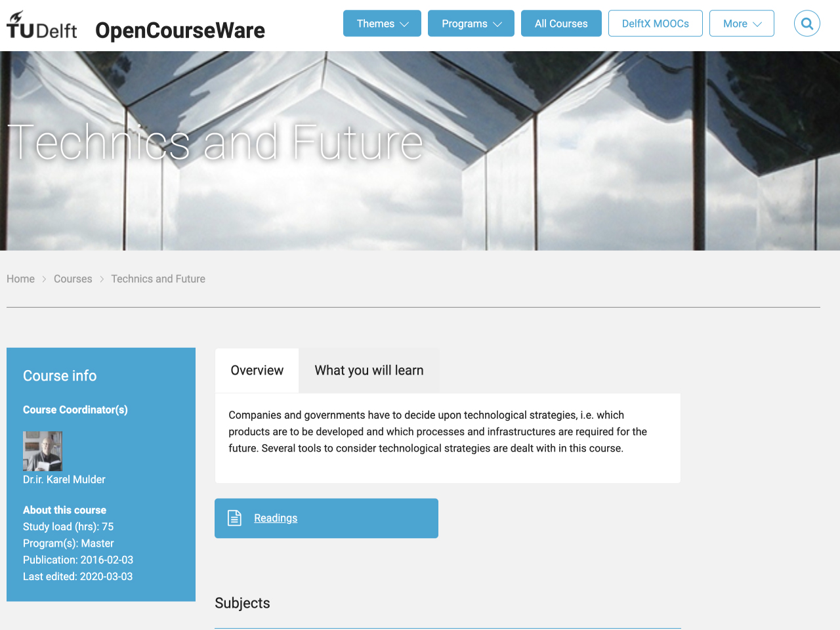This screenshot has width=840, height=630.
Task: Click the document icon beside Readings
Action: [234, 518]
